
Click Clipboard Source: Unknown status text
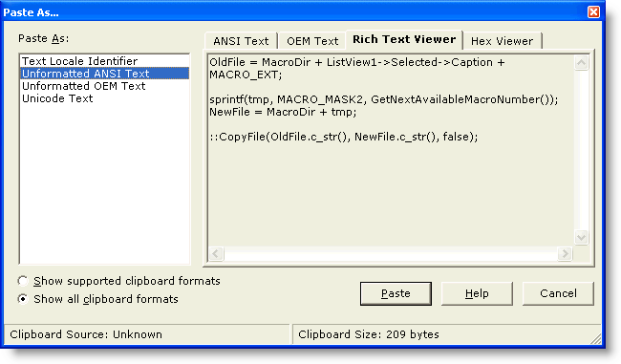[x=86, y=334]
